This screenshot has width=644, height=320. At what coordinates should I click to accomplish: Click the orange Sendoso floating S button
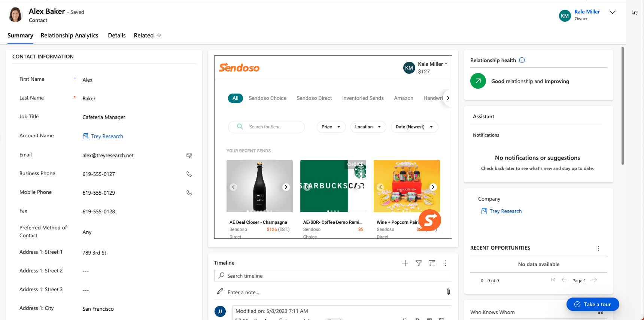tap(430, 220)
